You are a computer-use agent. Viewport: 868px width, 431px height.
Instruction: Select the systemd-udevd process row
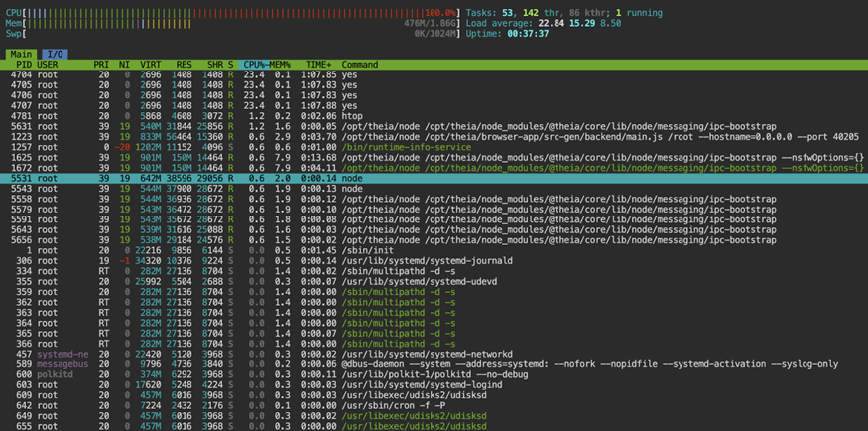click(x=434, y=281)
